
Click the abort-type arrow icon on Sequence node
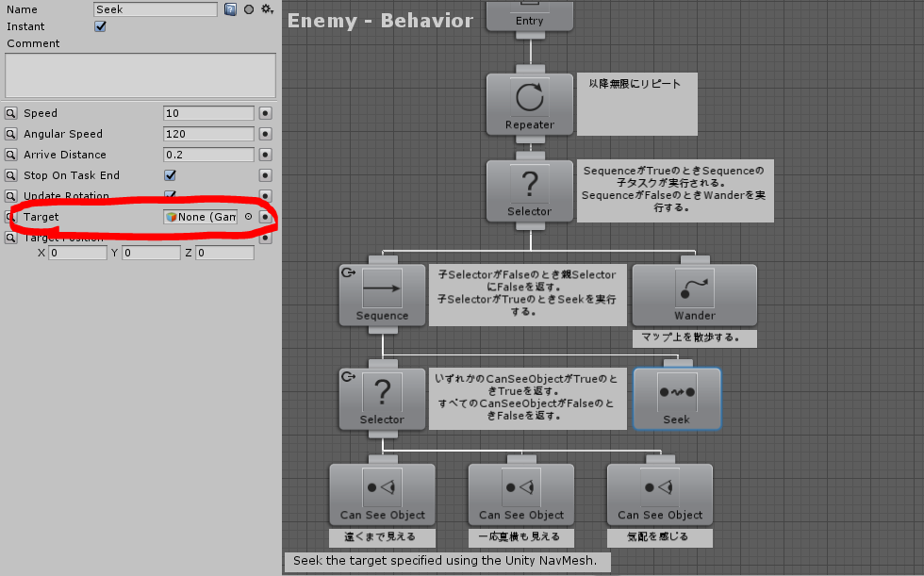click(x=348, y=272)
